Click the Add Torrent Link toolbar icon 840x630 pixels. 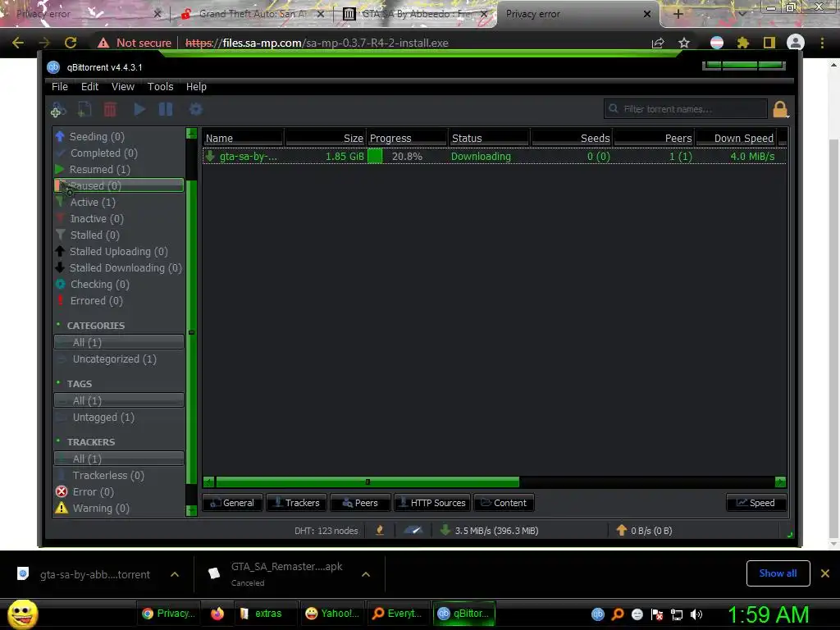(58, 110)
